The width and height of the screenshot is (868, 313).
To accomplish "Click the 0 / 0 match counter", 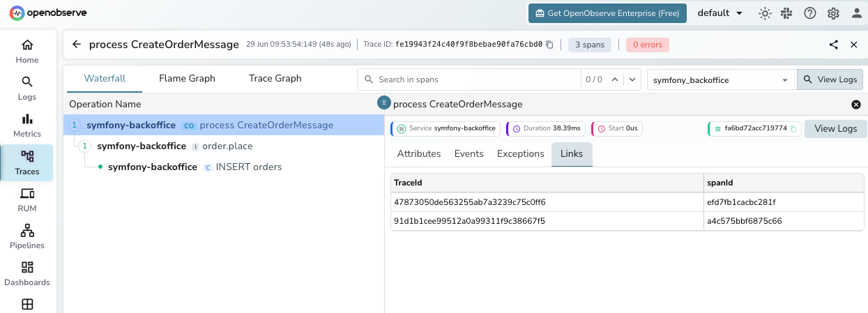I will coord(593,79).
